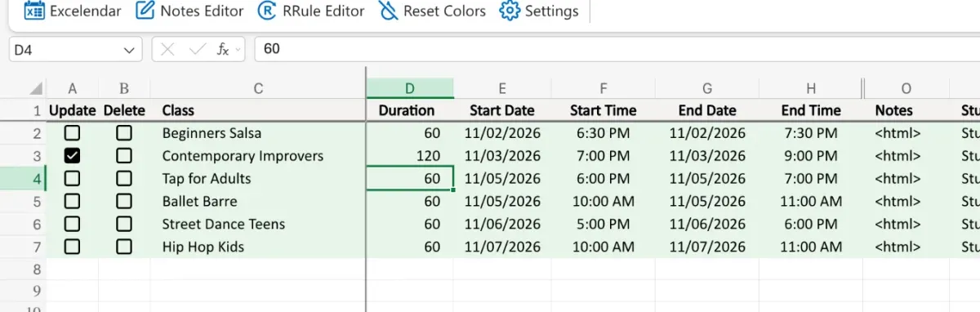
Task: Select start date 11/02/2026 cell
Action: [x=502, y=133]
